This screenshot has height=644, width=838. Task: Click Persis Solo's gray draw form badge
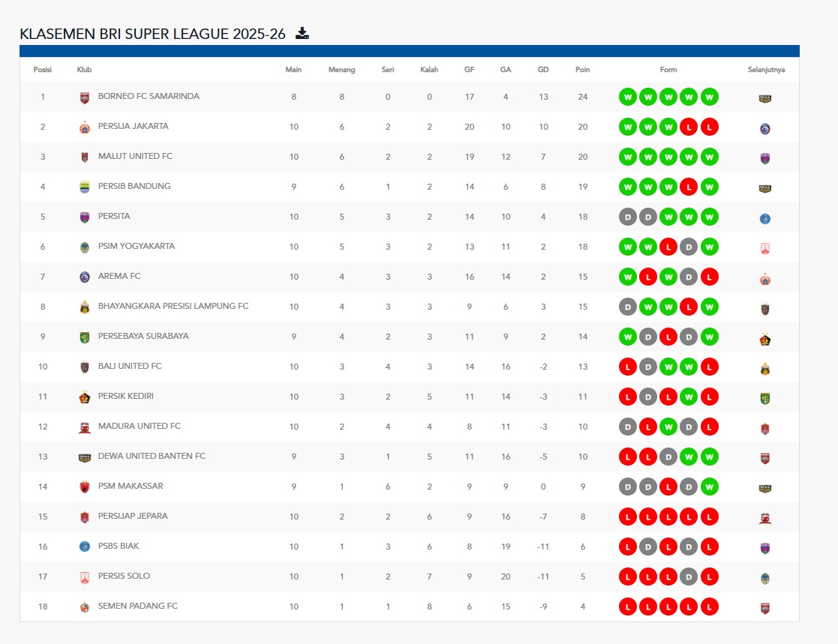(x=689, y=577)
